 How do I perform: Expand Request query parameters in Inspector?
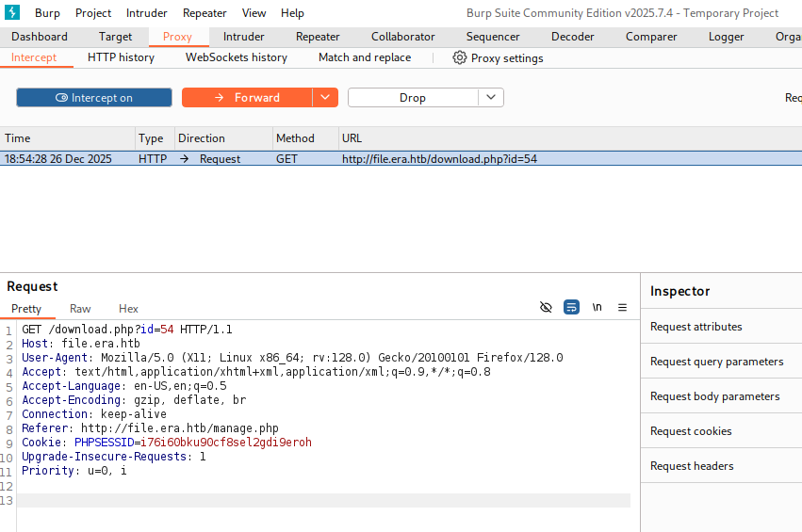pyautogui.click(x=716, y=362)
